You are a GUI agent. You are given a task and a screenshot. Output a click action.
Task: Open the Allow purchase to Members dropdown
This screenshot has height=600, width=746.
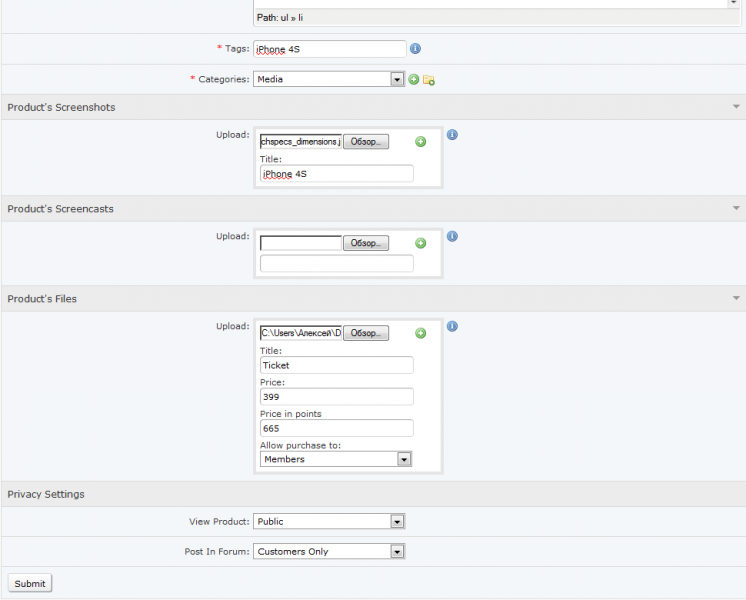click(x=336, y=459)
